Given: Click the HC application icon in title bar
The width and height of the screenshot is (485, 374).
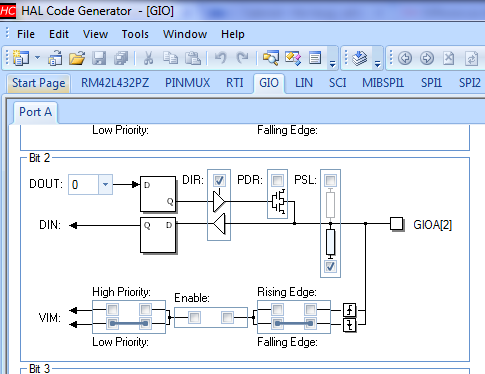Looking at the screenshot, I should [x=7, y=11].
